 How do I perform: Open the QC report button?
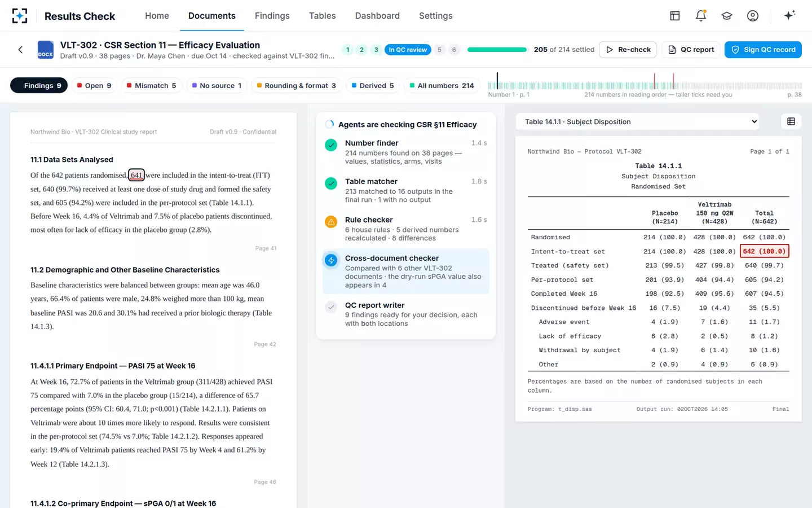click(691, 50)
